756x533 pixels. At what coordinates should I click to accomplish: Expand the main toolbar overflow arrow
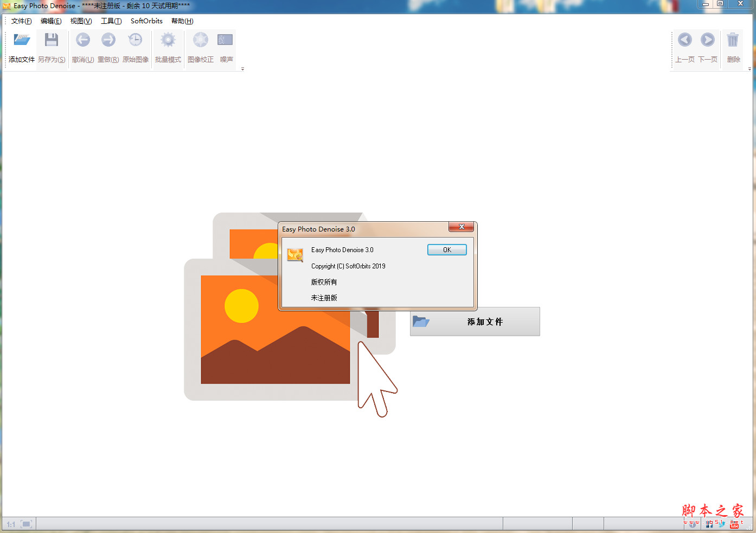pyautogui.click(x=242, y=69)
